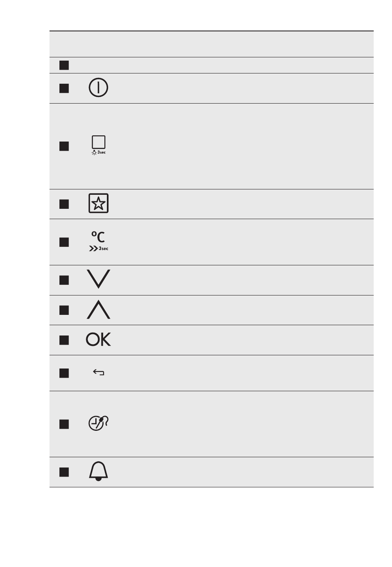The image size is (392, 567).
Task: Select the °C temperature icon
Action: pos(99,241)
